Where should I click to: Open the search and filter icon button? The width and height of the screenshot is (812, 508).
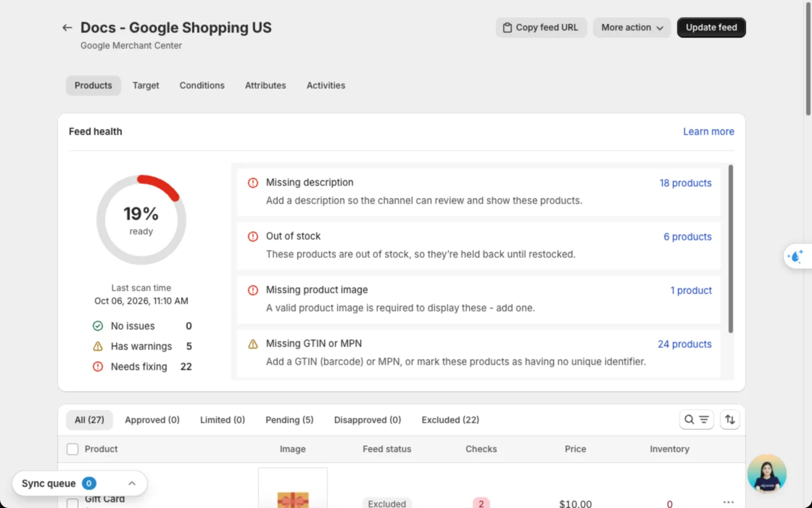click(x=696, y=419)
